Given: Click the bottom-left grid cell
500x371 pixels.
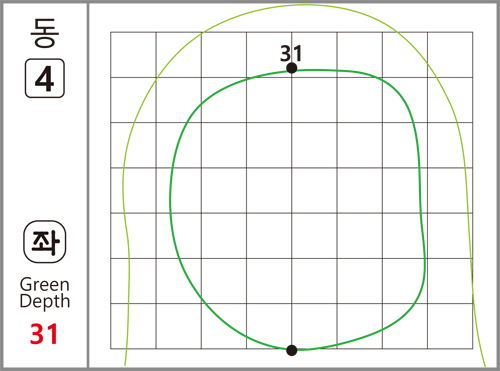Looking at the screenshot, I should point(133,326).
